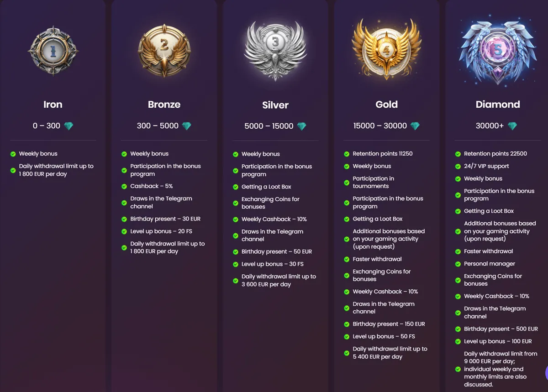This screenshot has width=548, height=392.
Task: Click the Diamond heading text
Action: (497, 105)
